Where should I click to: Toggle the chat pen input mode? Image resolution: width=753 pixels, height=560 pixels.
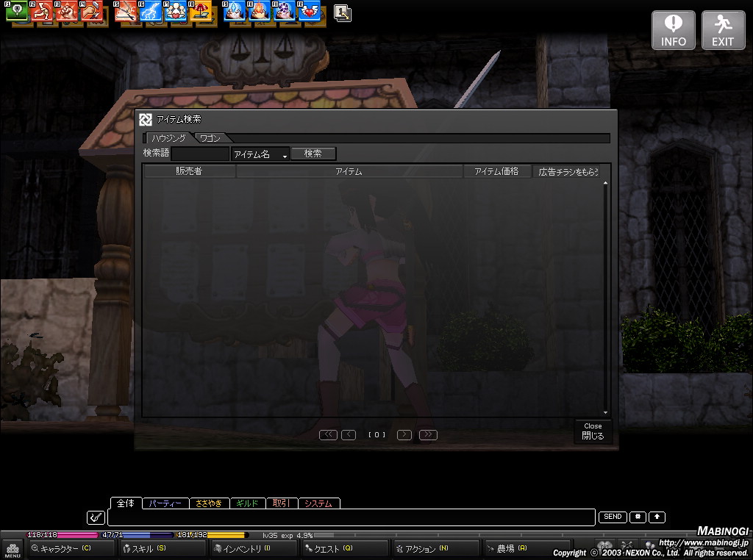coord(95,517)
